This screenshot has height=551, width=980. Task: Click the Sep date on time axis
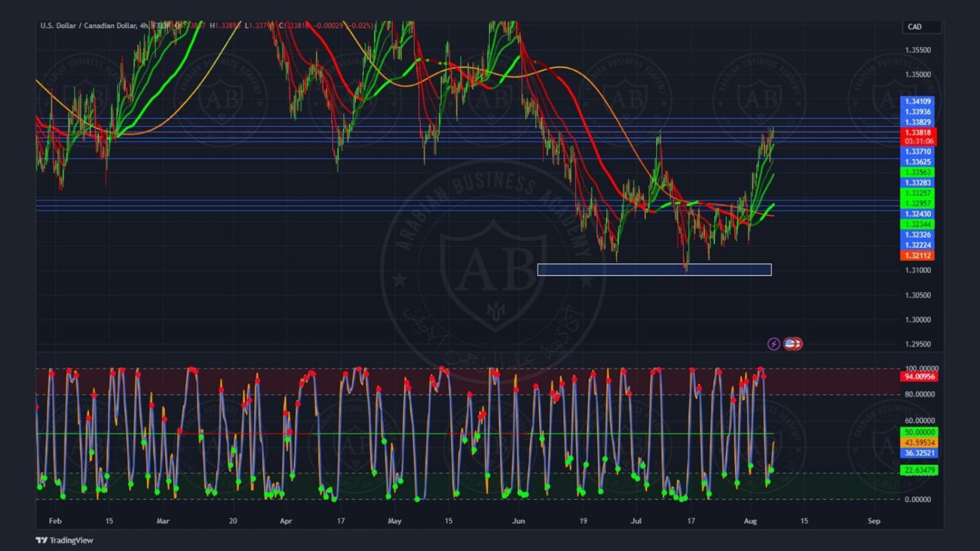pos(874,521)
